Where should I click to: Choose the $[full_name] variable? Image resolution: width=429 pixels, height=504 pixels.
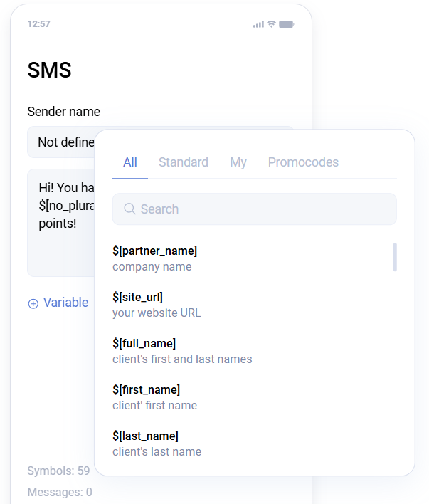(x=181, y=350)
